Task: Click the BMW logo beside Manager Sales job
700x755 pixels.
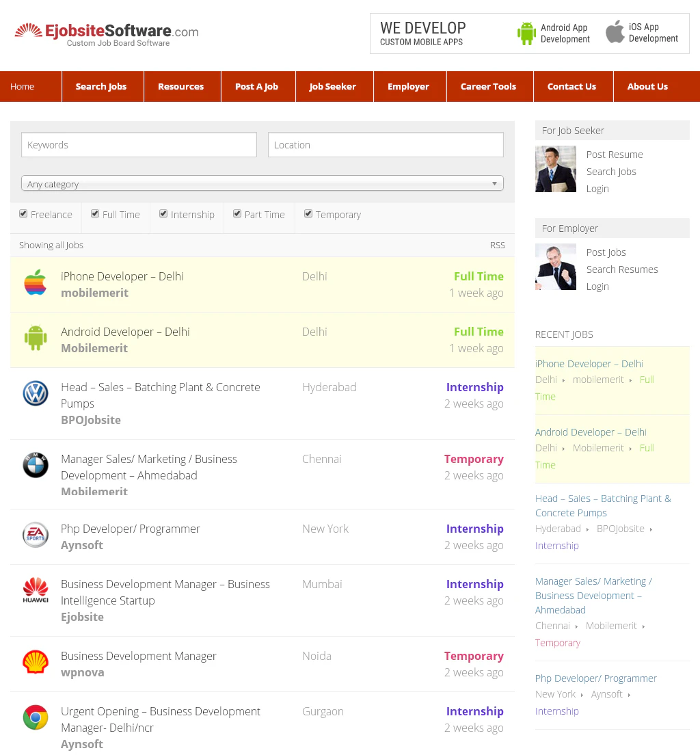Action: (36, 465)
